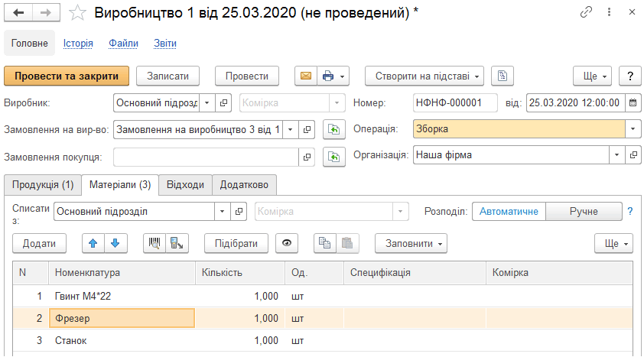Click Провести та закрити button
This screenshot has width=644, height=357.
(67, 76)
